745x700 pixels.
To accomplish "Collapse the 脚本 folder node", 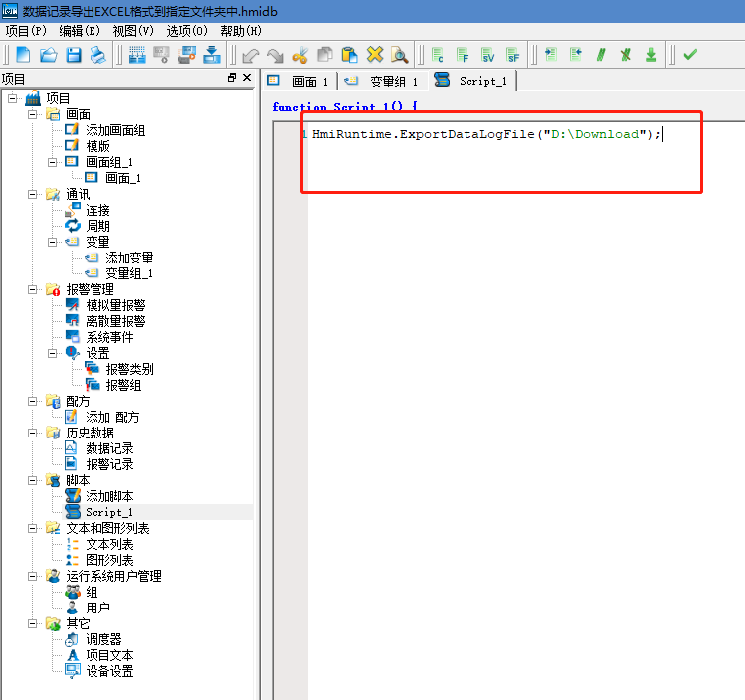I will (x=32, y=480).
